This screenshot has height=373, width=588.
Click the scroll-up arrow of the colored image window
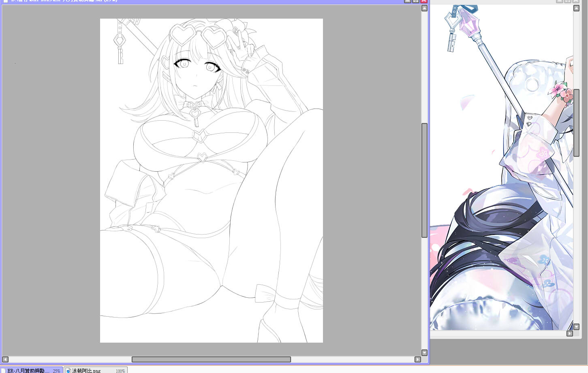[x=576, y=8]
